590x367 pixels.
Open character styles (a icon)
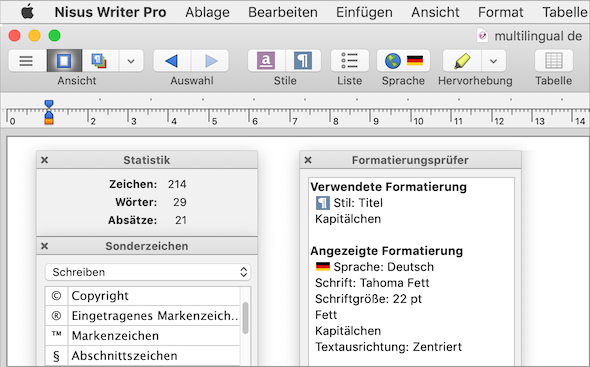[266, 61]
